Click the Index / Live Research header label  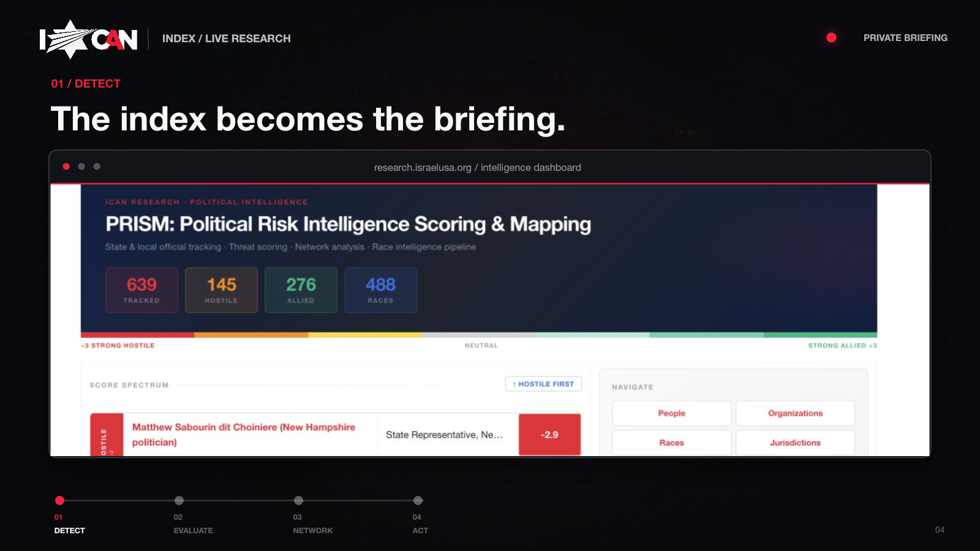click(x=227, y=39)
